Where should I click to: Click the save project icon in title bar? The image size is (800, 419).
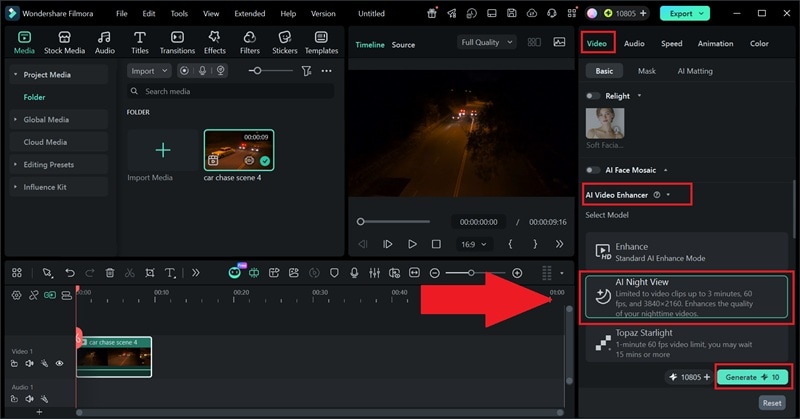click(511, 13)
